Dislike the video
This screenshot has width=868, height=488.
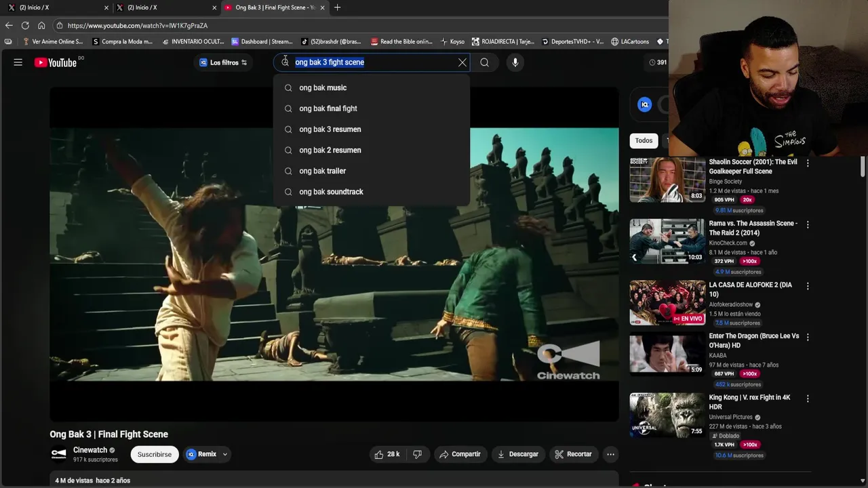click(418, 454)
